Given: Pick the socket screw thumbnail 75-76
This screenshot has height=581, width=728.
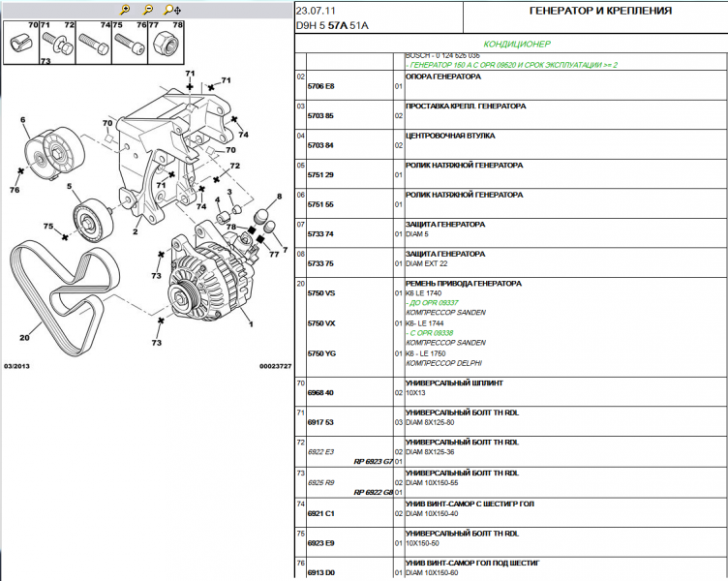Looking at the screenshot, I should [127, 42].
